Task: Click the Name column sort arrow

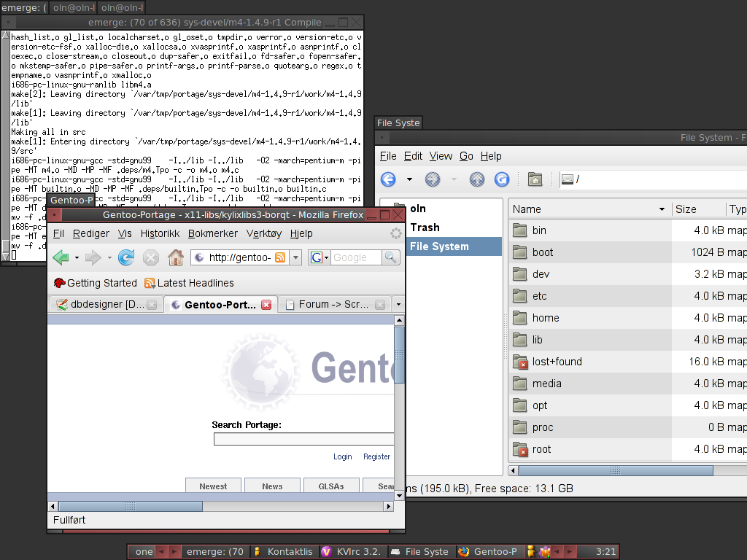Action: click(x=662, y=209)
